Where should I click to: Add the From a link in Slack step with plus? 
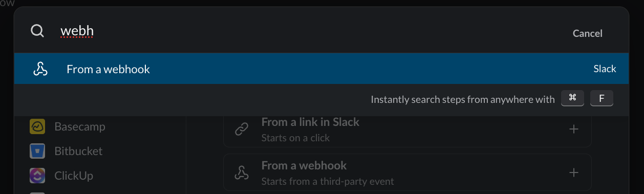(574, 129)
